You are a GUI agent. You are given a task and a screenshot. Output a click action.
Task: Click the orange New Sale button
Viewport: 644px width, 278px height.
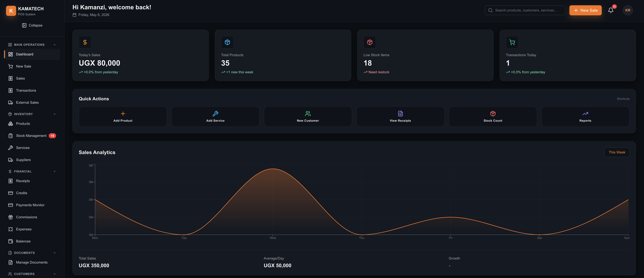[585, 10]
